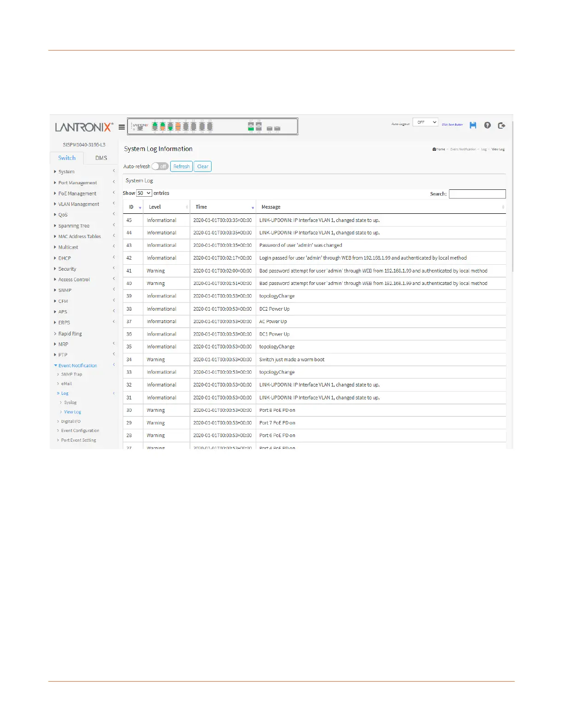Viewport: 563px width, 728px height.
Task: Click the Log breadcrumb link
Action: [x=484, y=149]
